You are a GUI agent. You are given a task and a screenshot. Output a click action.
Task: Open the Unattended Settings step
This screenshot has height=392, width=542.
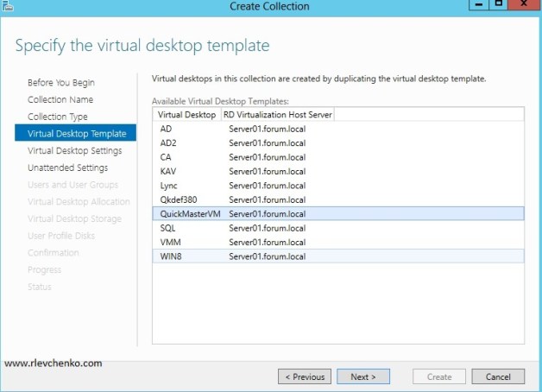[67, 168]
